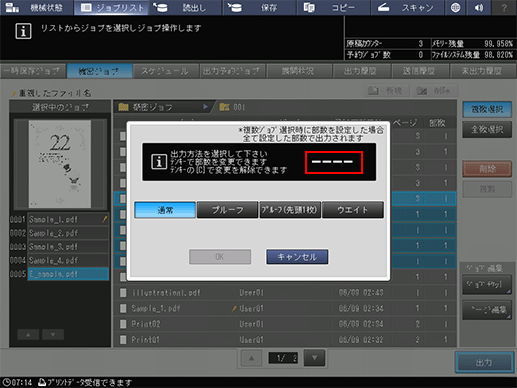517x388 pixels.
Task: Click the 複製 duplicate button
Action: click(x=487, y=189)
